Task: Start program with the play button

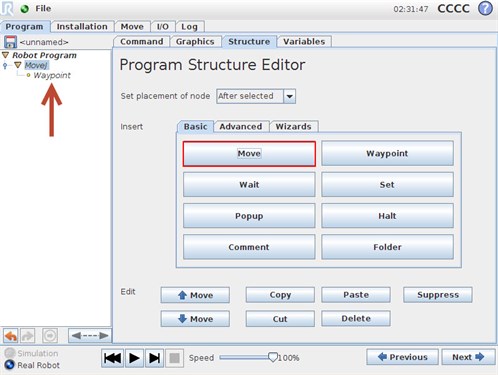Action: pos(134,358)
